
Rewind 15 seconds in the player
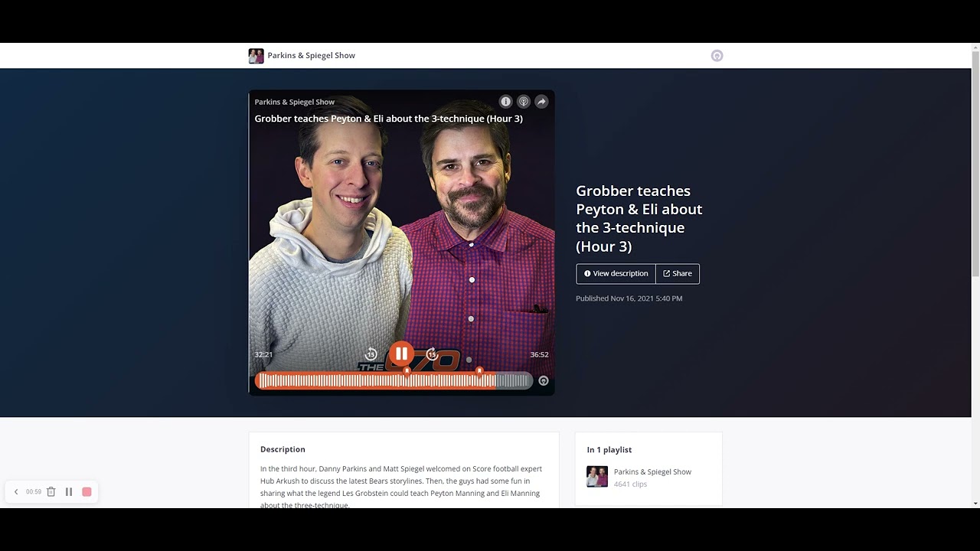click(x=371, y=354)
